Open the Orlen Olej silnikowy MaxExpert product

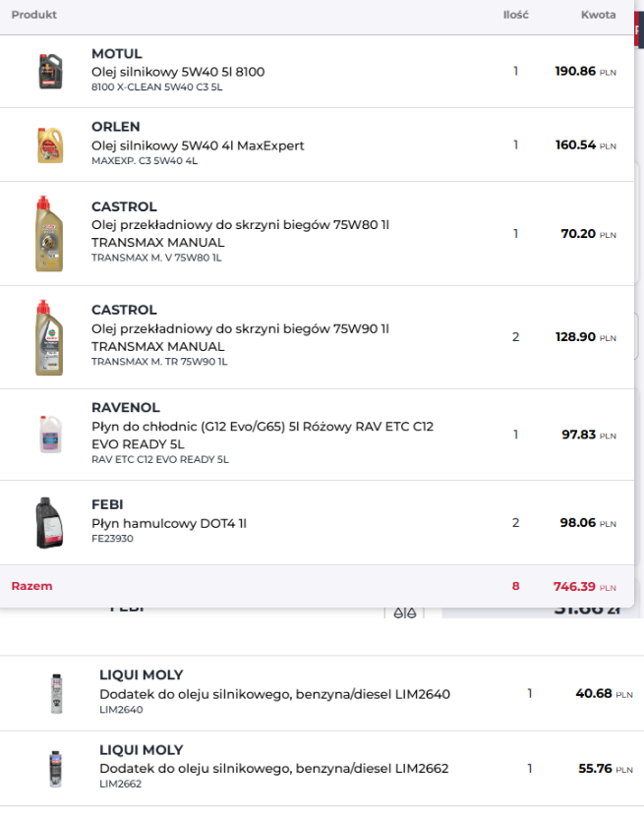198,146
